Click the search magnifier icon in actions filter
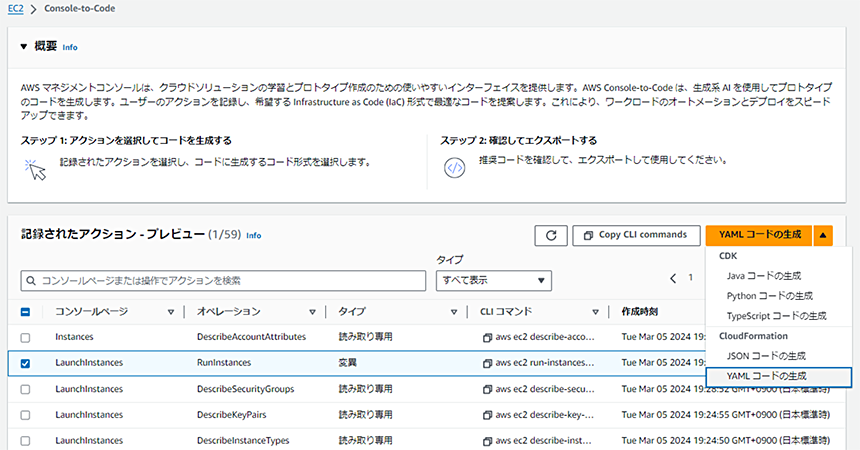This screenshot has width=860, height=450. coord(31,280)
